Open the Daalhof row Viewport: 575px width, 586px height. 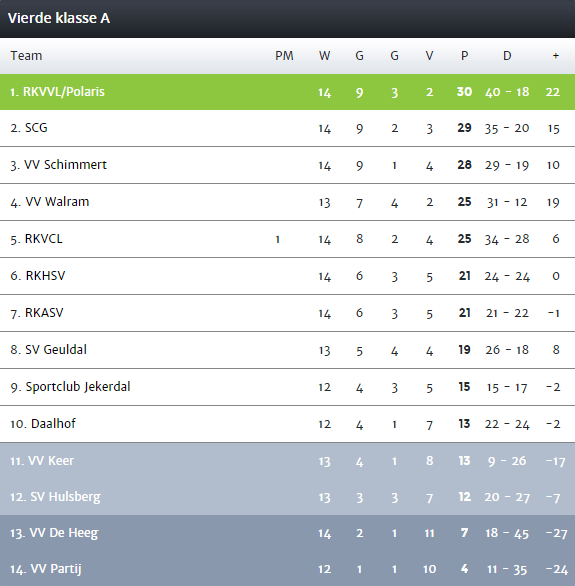coord(287,424)
